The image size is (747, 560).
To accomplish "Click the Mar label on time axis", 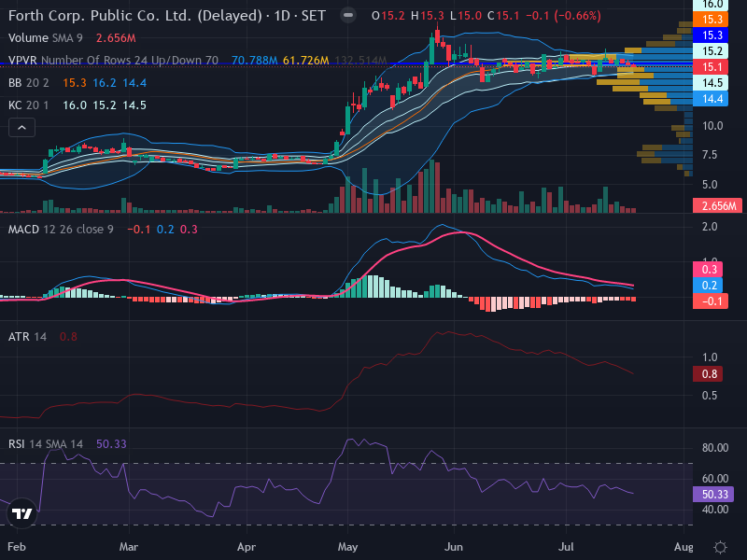I will [129, 547].
